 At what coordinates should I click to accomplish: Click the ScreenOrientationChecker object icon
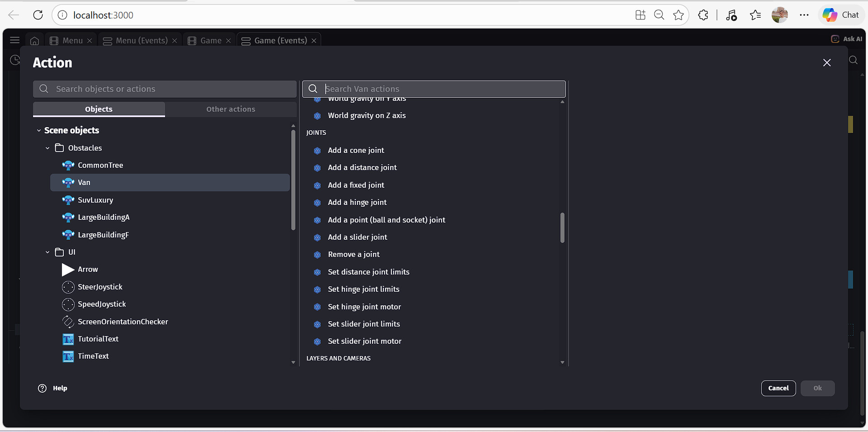tap(68, 322)
